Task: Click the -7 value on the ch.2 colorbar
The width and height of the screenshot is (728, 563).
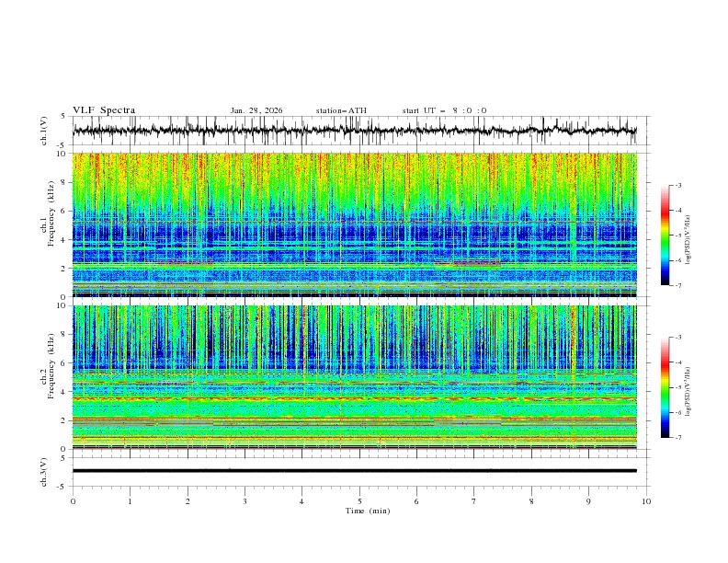Action: coord(677,438)
